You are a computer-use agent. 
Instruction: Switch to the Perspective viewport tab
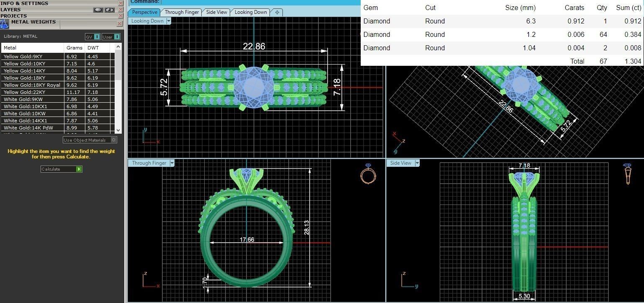(x=145, y=12)
